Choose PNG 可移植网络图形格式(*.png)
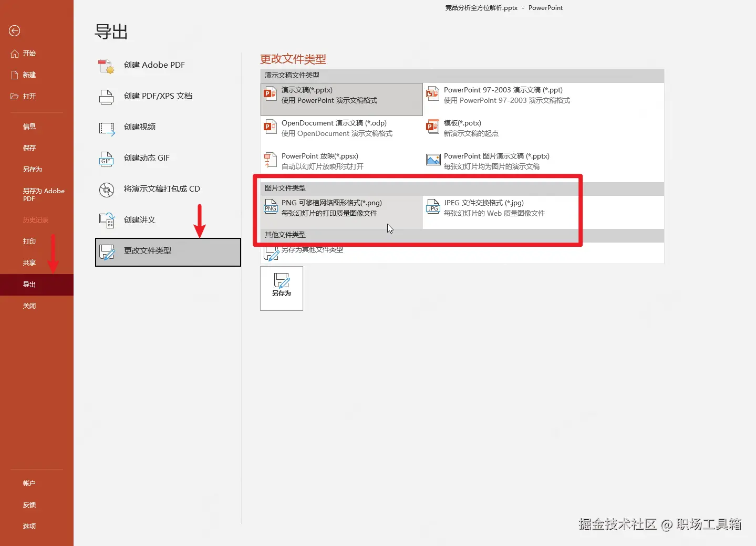Viewport: 756px width, 546px height. pyautogui.click(x=341, y=212)
